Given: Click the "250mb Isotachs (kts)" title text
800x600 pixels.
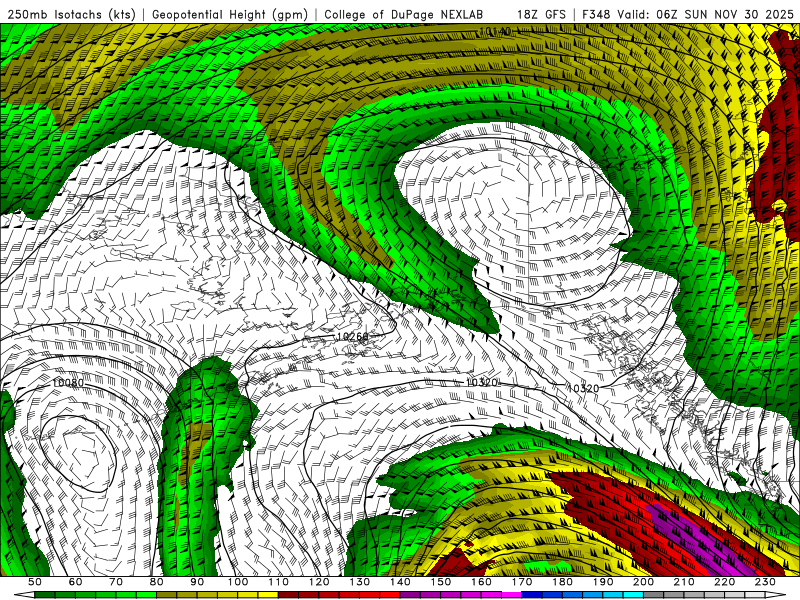Looking at the screenshot, I should 72,14.
